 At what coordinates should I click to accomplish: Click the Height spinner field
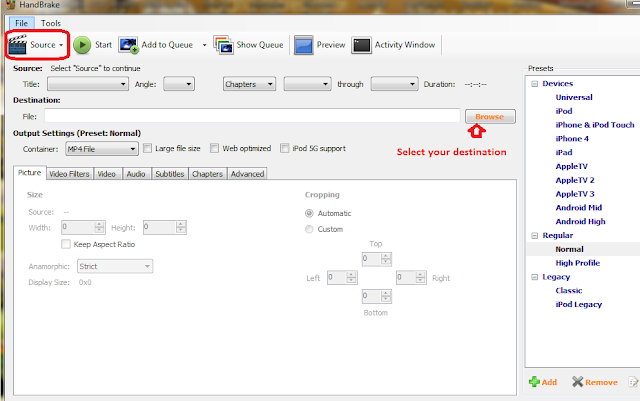165,227
